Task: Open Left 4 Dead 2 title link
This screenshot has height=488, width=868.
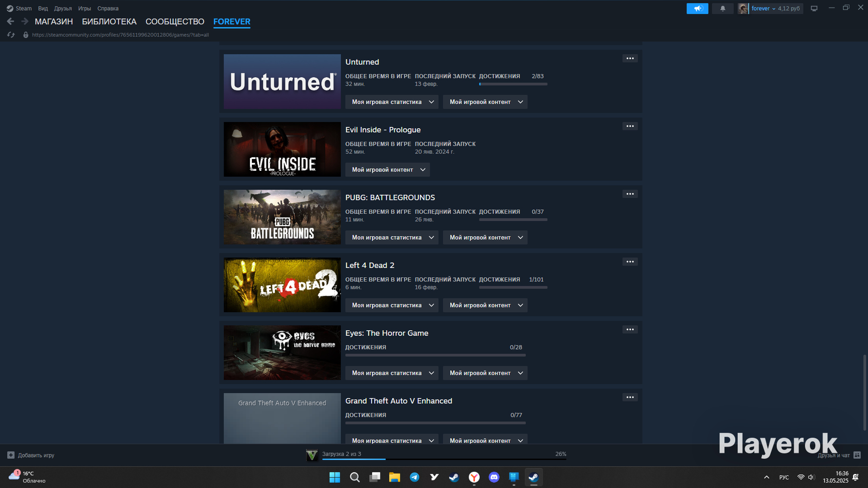Action: pyautogui.click(x=370, y=265)
